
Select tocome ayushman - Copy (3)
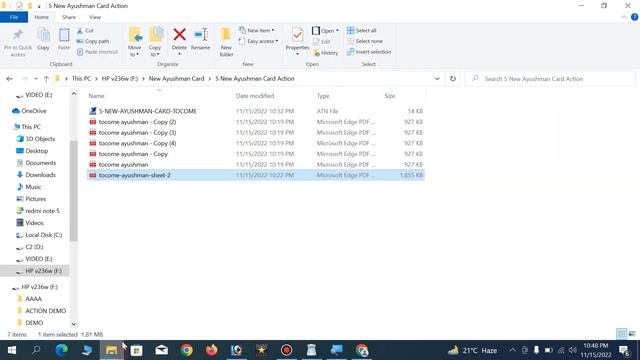coord(256,132)
